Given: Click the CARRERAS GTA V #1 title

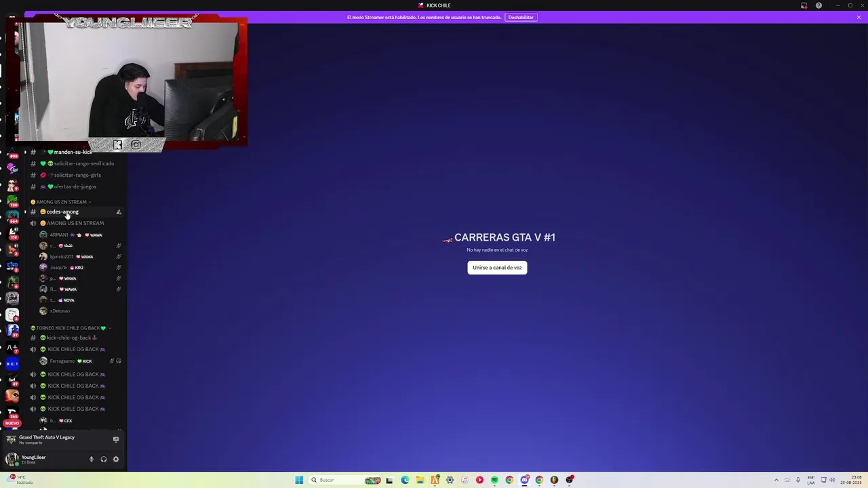Looking at the screenshot, I should [505, 237].
